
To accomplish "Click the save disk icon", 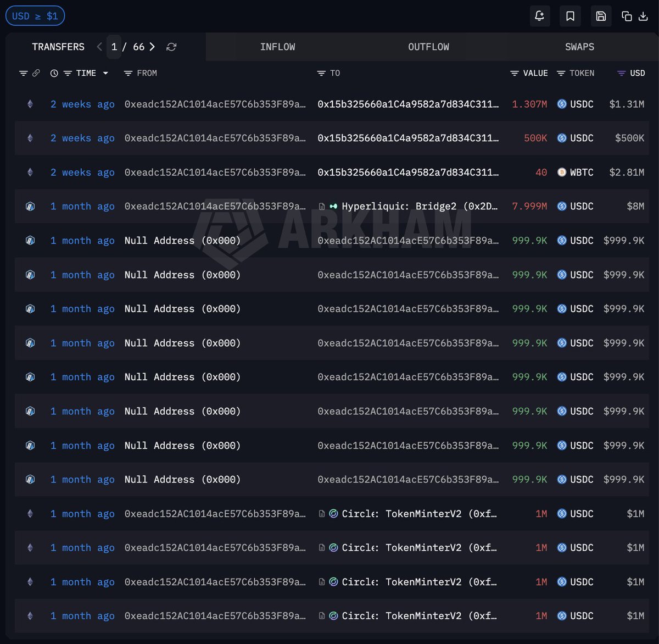I will [601, 16].
